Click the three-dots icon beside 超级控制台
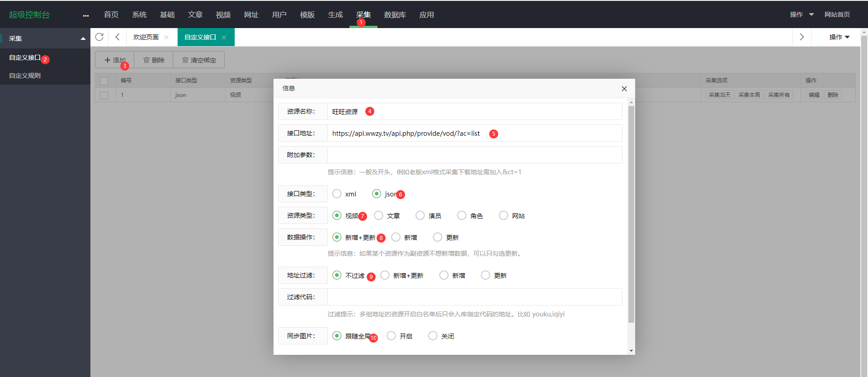Screen dimensions: 868x377 86,15
